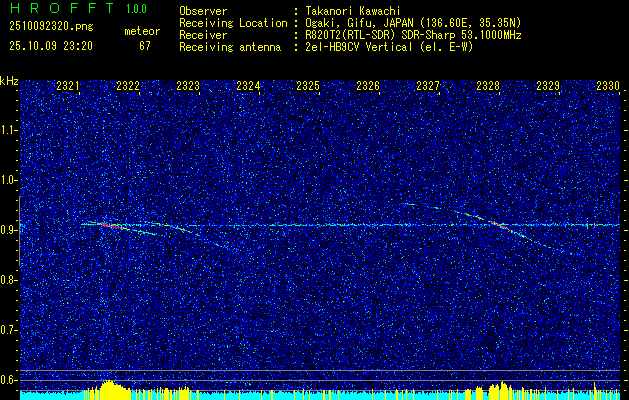Screen dimensions: 629x400
Task: Click the observer name Takanori Kawachi
Action: (x=353, y=11)
